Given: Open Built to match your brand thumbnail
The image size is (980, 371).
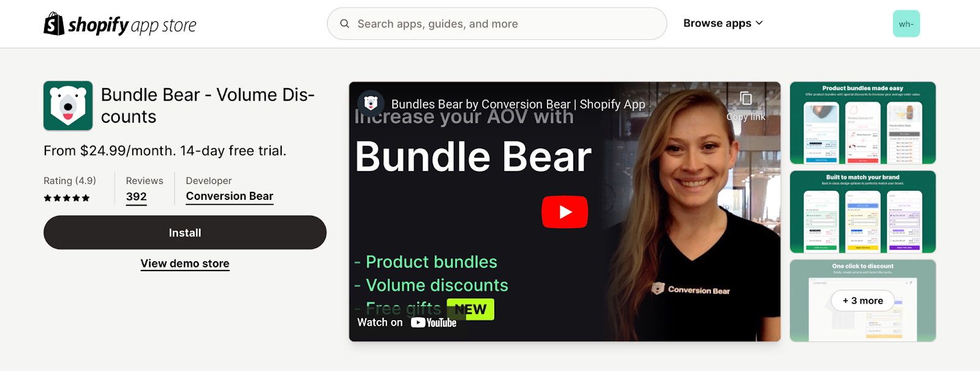Looking at the screenshot, I should [x=863, y=212].
